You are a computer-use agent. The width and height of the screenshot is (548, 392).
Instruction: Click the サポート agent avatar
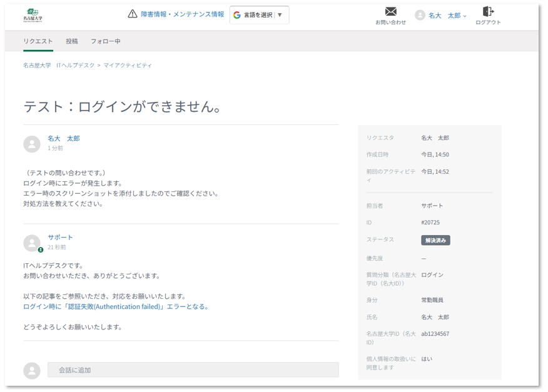click(32, 243)
